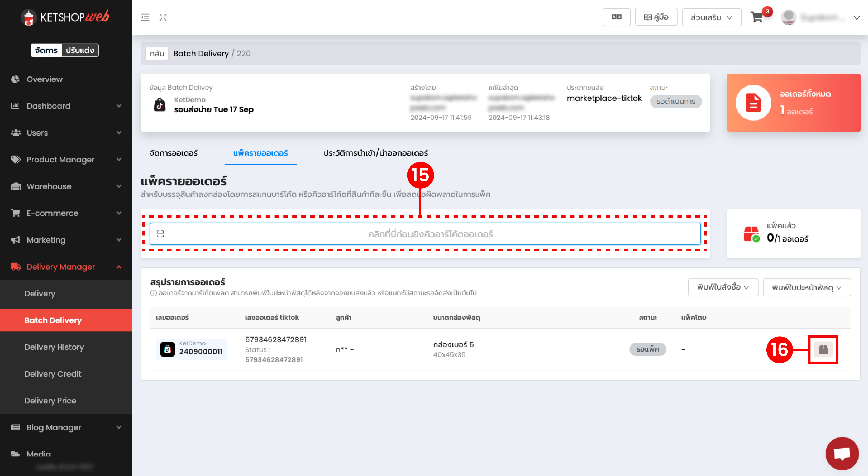Open the shopping cart icon

(x=757, y=17)
